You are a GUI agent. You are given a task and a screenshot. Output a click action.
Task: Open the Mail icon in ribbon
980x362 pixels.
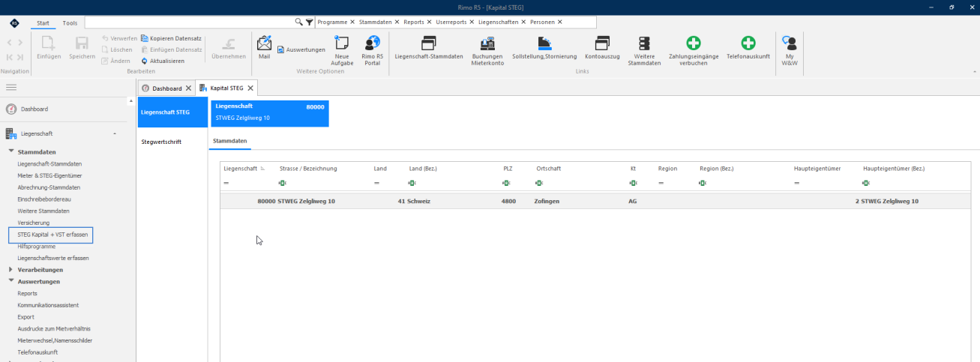264,43
